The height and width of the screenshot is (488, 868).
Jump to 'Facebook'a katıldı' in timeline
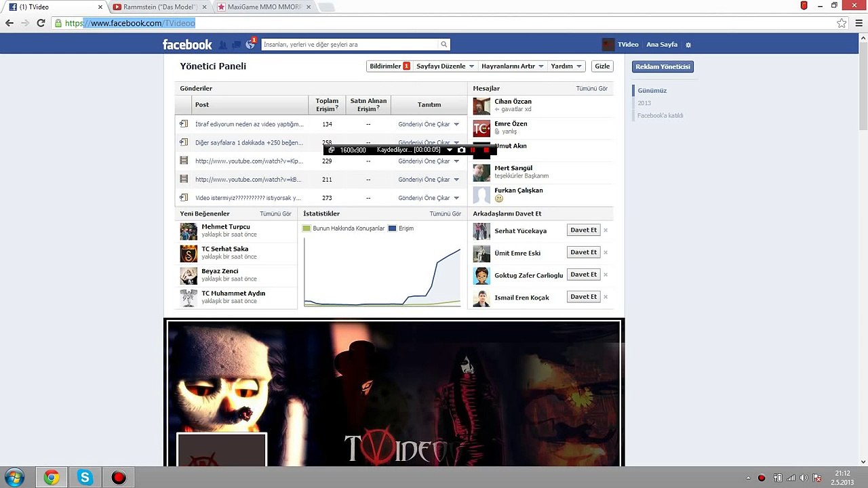(660, 116)
